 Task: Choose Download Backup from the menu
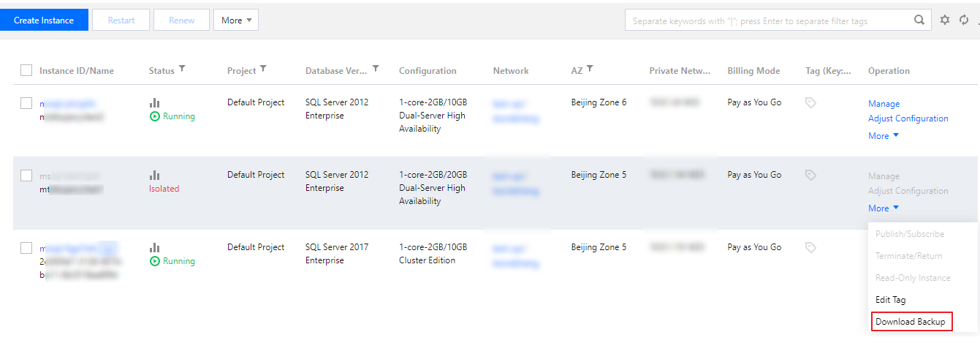point(910,322)
